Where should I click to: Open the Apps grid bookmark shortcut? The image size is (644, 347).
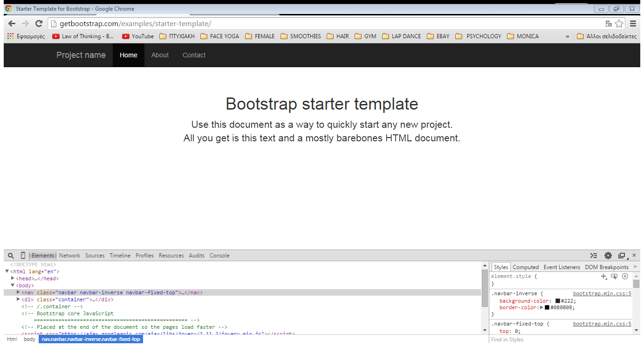(26, 36)
